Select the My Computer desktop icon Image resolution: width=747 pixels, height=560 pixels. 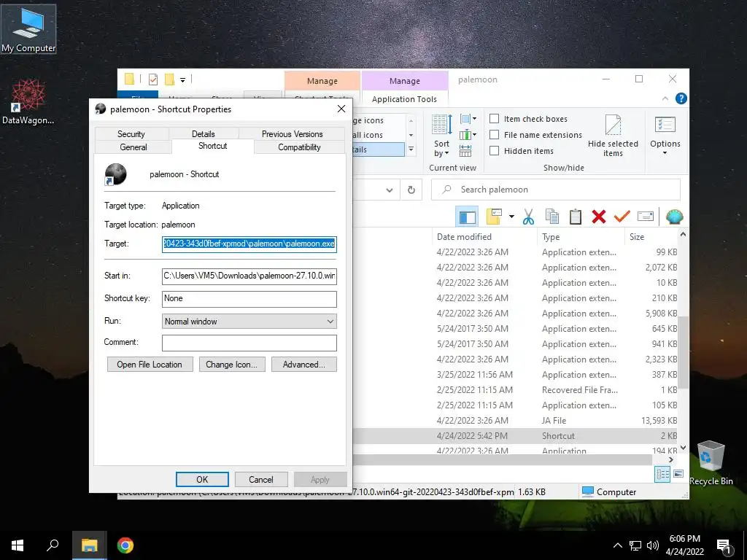pyautogui.click(x=28, y=29)
